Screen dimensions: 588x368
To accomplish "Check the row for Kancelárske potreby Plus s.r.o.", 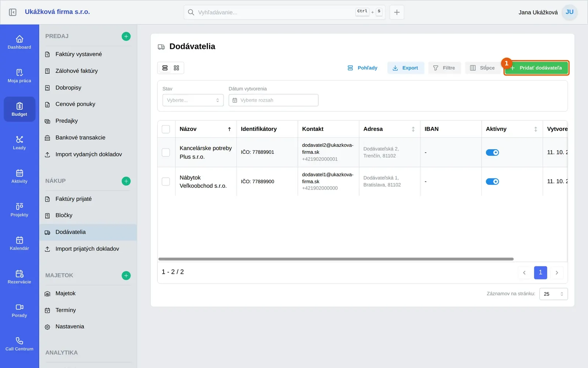I will [166, 152].
